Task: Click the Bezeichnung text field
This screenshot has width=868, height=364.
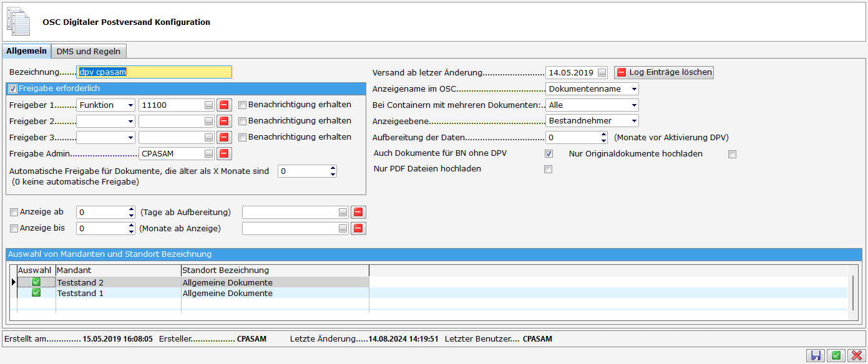Action: point(154,72)
